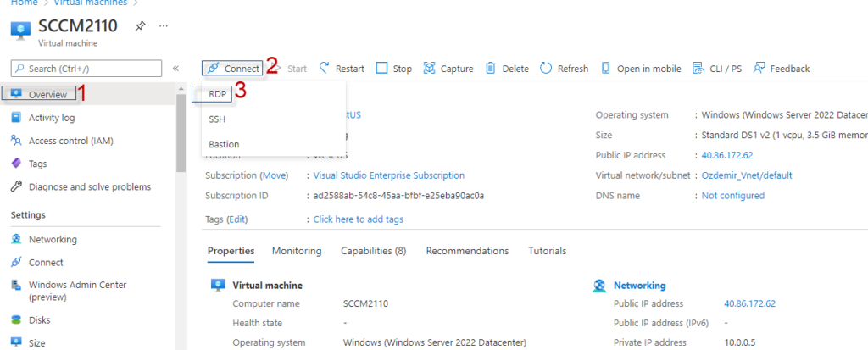Click the Standard DS1 v2 size value
Viewport: 868px width, 350px height.
pyautogui.click(x=784, y=135)
